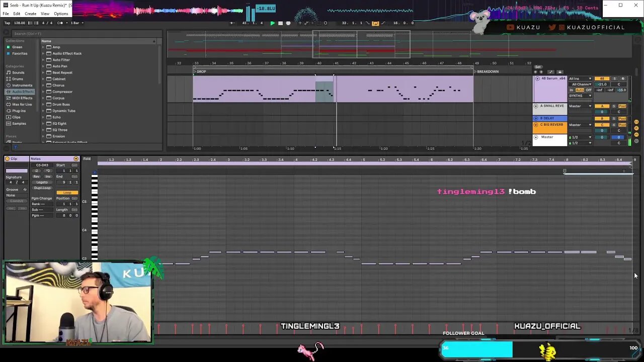Open All Channels input dropdown
Screen dimensions: 644x362
click(x=580, y=84)
